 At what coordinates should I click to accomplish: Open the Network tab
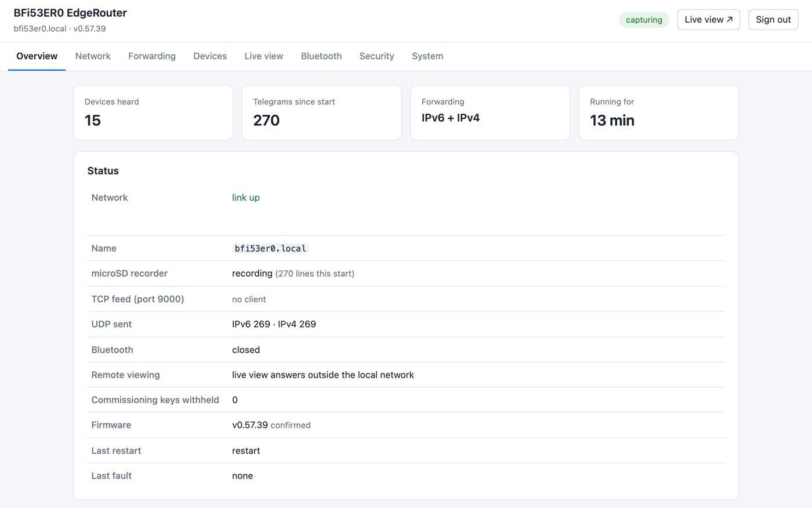coord(93,56)
